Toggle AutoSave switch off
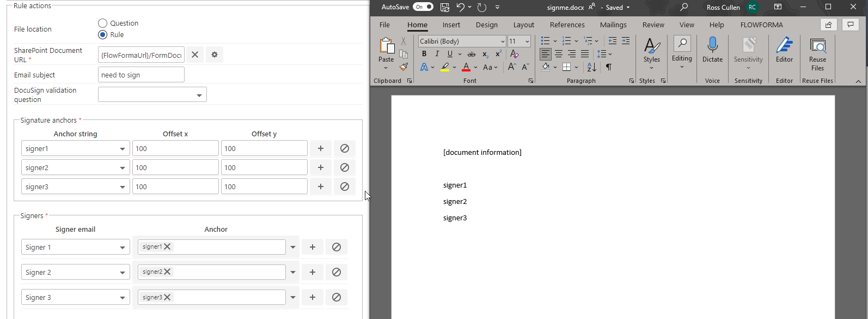The width and height of the screenshot is (868, 319). (423, 7)
